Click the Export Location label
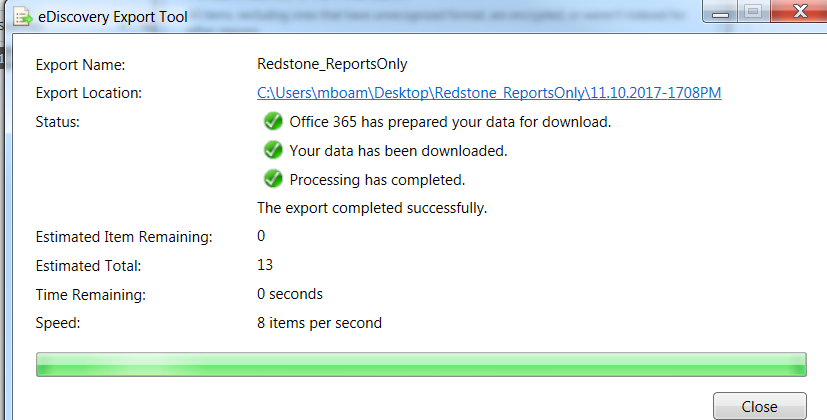The image size is (827, 420). 89,93
